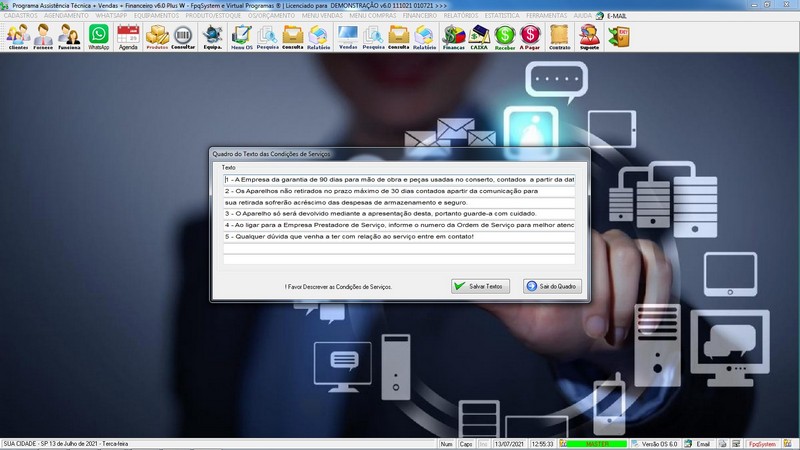Open the CADASTROS menu

[x=20, y=16]
